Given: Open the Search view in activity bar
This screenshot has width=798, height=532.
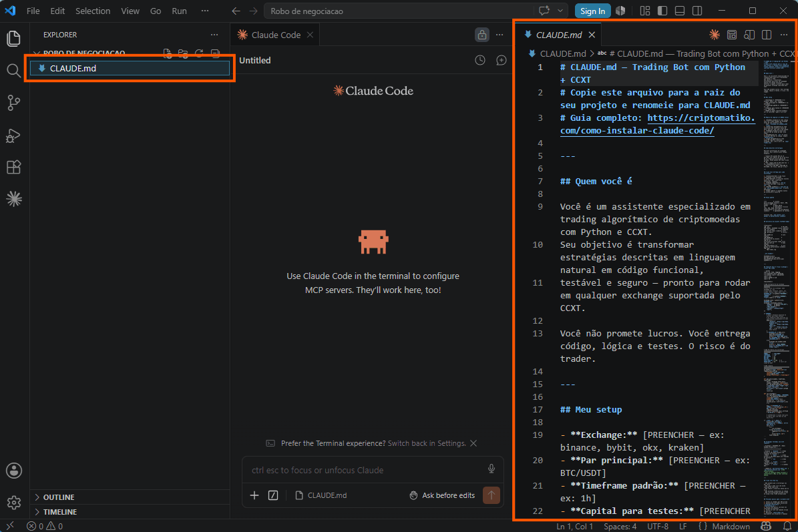Looking at the screenshot, I should (x=14, y=71).
